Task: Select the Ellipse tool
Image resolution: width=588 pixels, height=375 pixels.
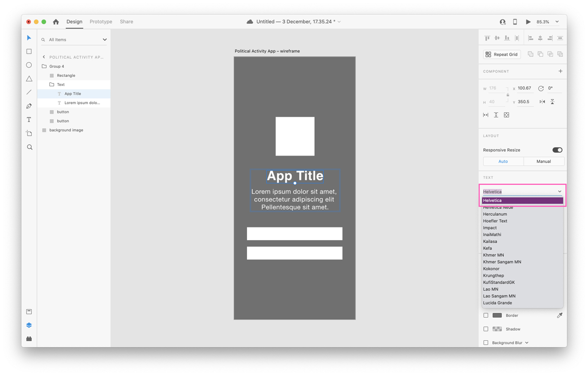Action: coord(29,65)
